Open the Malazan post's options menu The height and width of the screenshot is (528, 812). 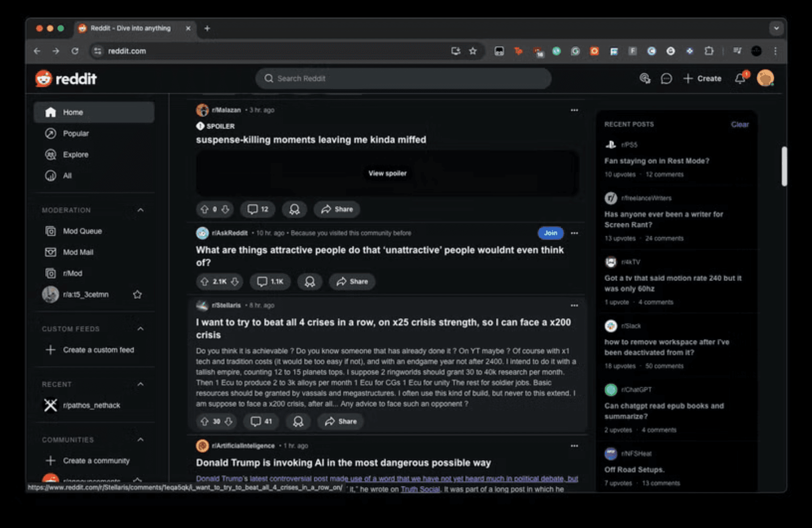pyautogui.click(x=574, y=110)
